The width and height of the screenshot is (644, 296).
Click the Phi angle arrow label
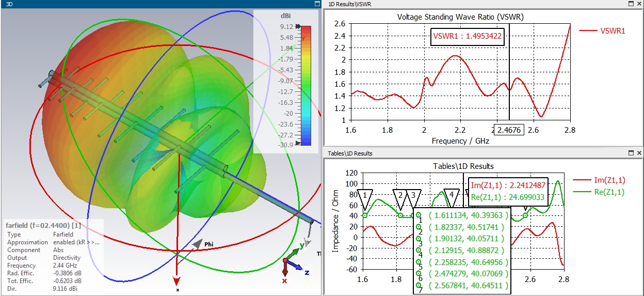coord(208,244)
